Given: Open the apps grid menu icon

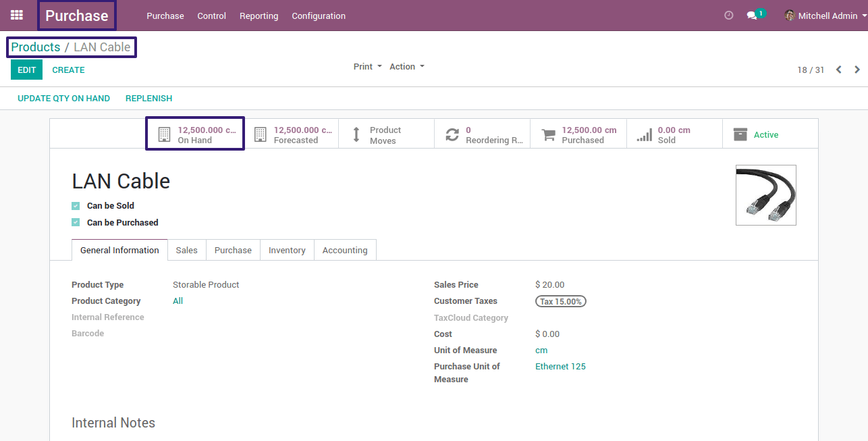Looking at the screenshot, I should coord(17,15).
